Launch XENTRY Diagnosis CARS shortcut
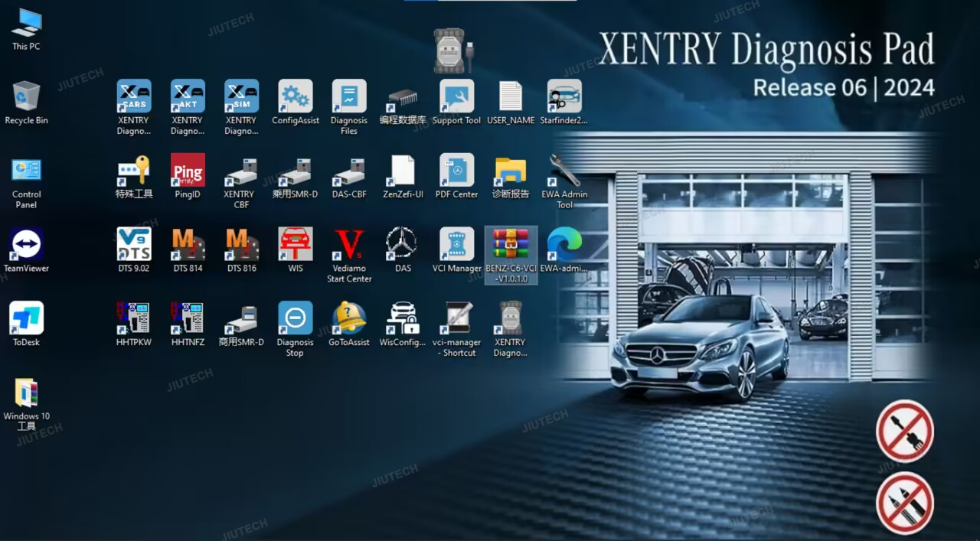Viewport: 980px width, 541px height. tap(134, 96)
